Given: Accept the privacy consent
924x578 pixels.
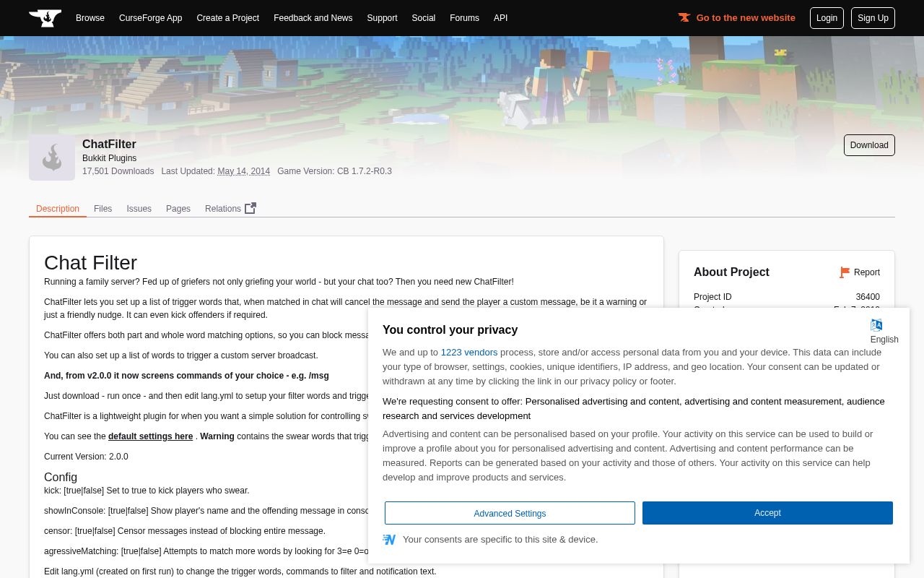Looking at the screenshot, I should (767, 513).
